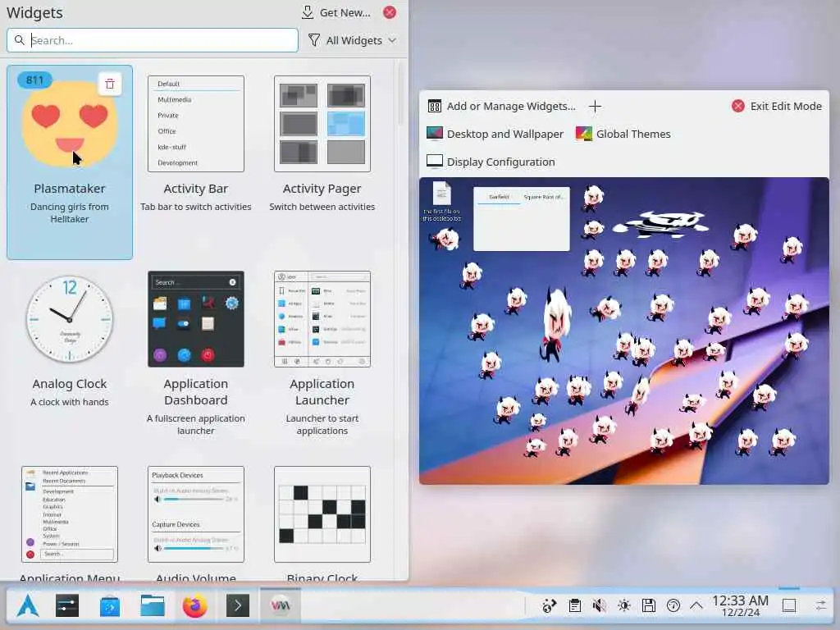Click the large demon girl sprite
Viewport: 840px width, 630px height.
555,324
